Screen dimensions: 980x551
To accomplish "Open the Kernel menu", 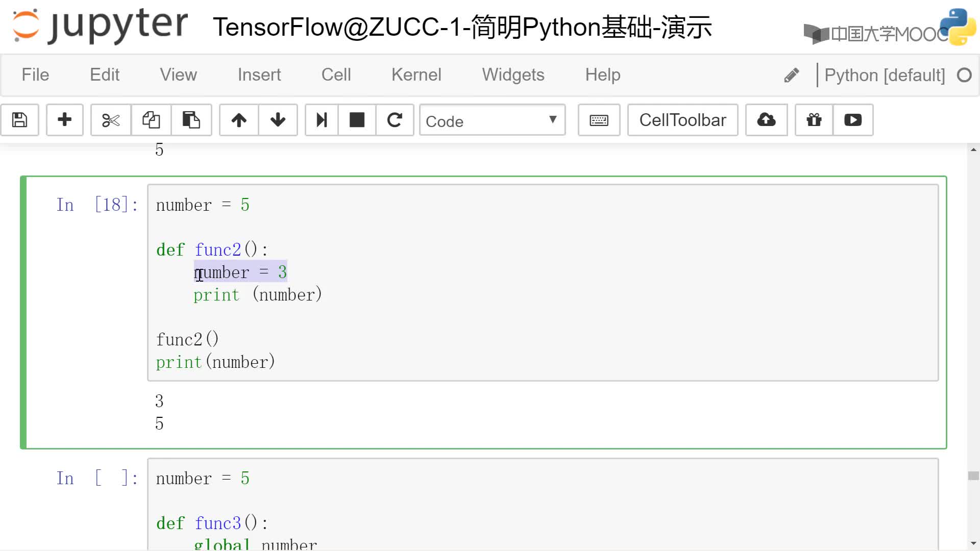I will click(x=416, y=75).
